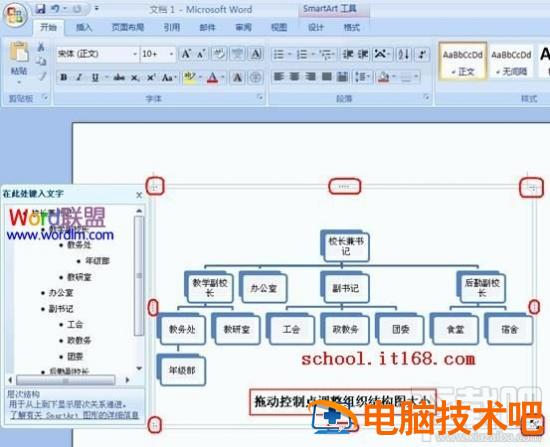This screenshot has width=550, height=447.
Task: Select 办公室 in text pane
Action: pos(61,293)
